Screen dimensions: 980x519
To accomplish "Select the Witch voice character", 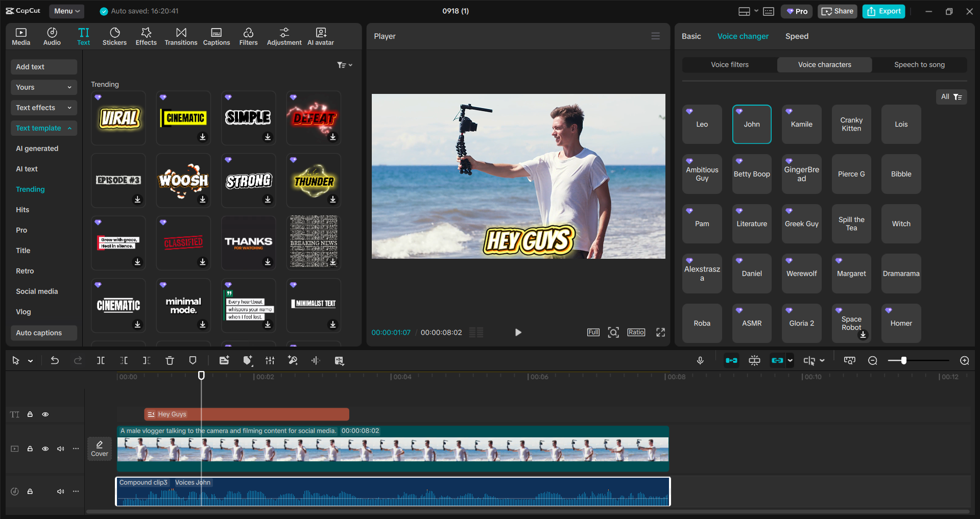I will point(900,224).
